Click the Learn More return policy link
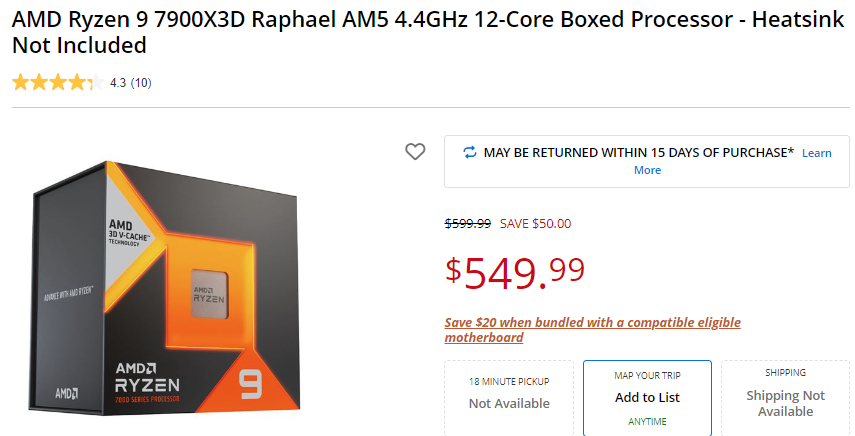 tap(816, 153)
